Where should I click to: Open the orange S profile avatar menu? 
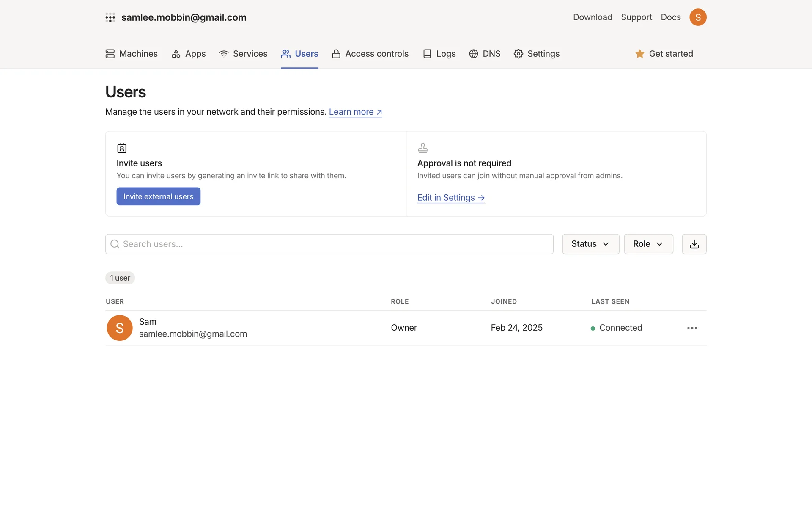point(698,17)
